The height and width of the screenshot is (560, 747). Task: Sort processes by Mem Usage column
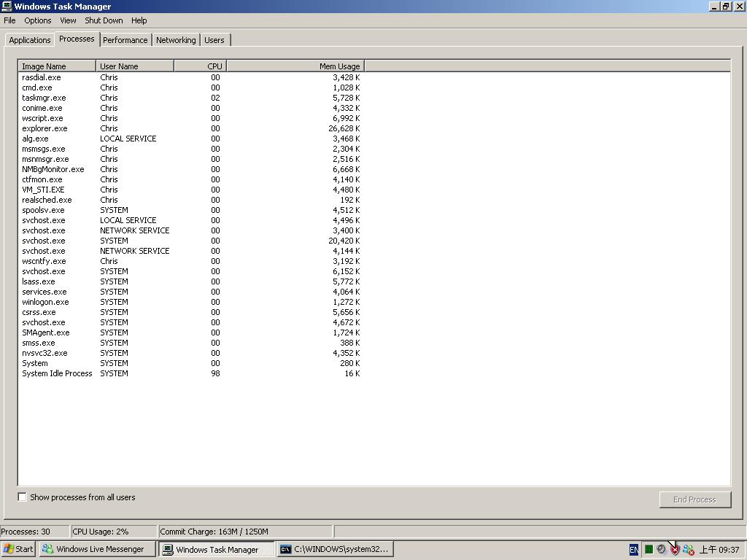[x=295, y=66]
